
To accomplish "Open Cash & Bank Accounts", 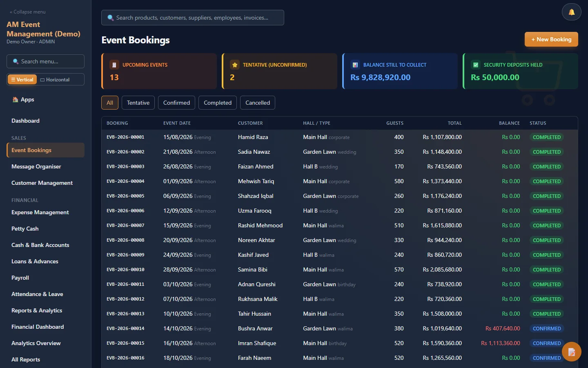I will [45, 245].
